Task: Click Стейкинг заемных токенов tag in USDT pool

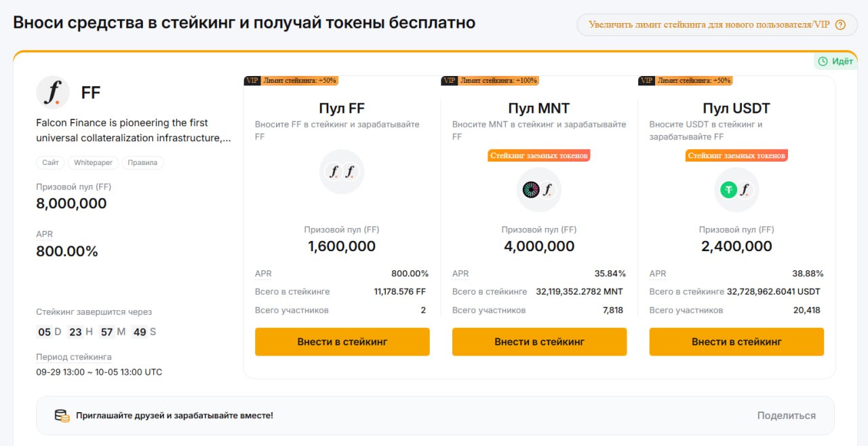Action: pyautogui.click(x=736, y=155)
